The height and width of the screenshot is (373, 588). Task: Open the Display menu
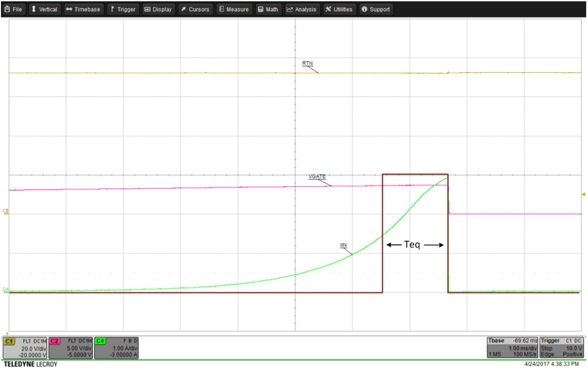[158, 9]
